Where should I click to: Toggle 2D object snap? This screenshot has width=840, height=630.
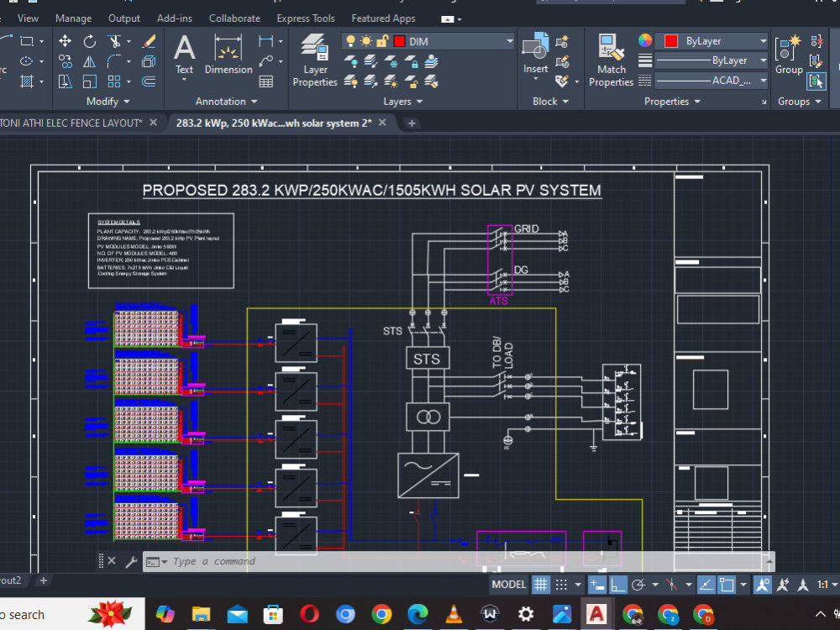coord(727,585)
